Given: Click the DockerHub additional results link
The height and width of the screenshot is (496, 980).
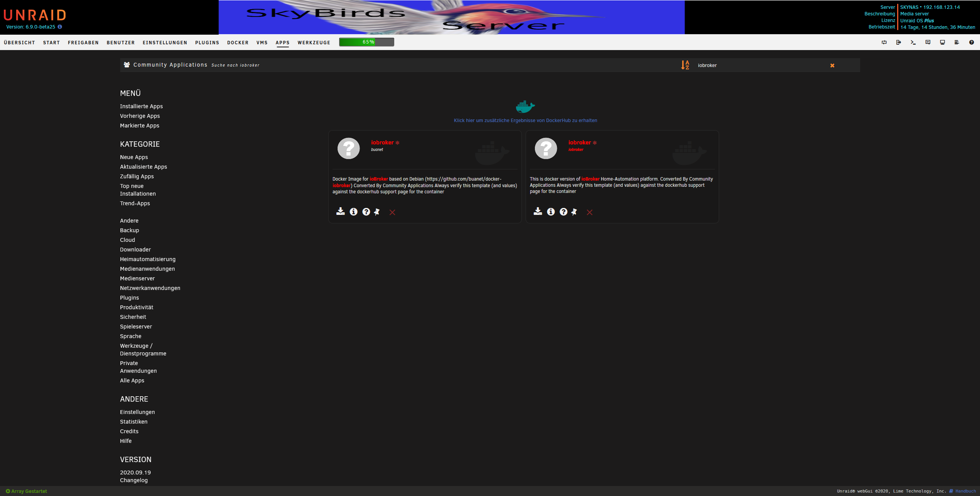Looking at the screenshot, I should tap(525, 121).
